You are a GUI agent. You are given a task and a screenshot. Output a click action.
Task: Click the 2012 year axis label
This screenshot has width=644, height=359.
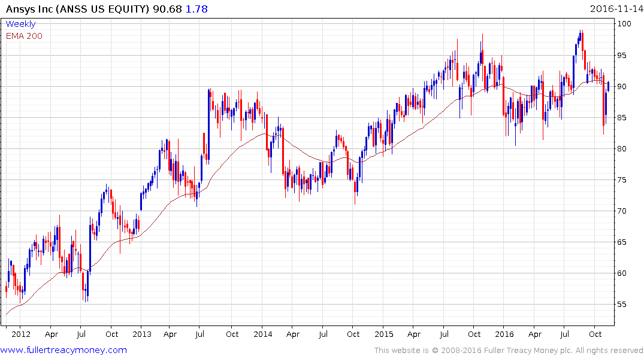[x=21, y=334]
